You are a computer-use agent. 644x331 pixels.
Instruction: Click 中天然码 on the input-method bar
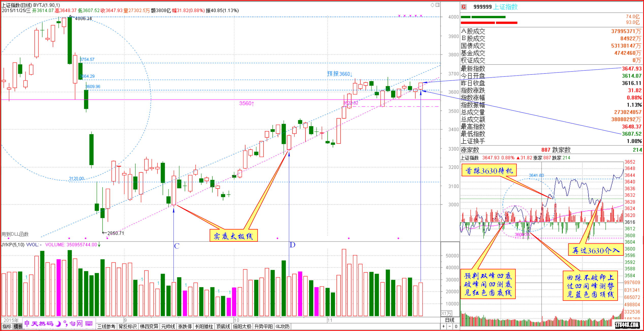(x=39, y=324)
